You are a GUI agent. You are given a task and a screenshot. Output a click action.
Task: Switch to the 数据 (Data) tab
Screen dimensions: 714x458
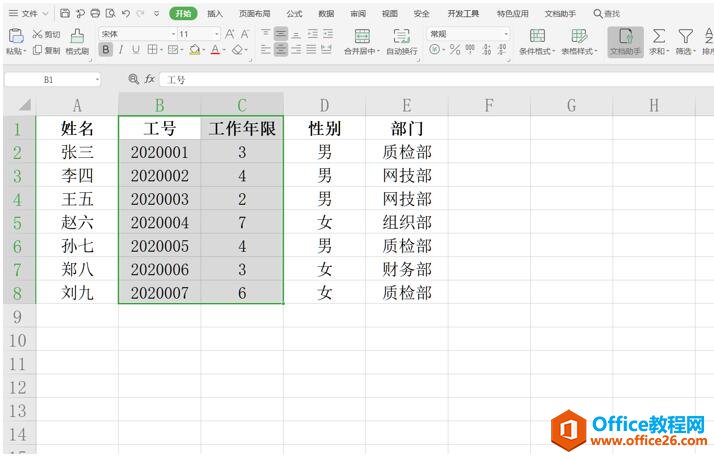[x=326, y=14]
